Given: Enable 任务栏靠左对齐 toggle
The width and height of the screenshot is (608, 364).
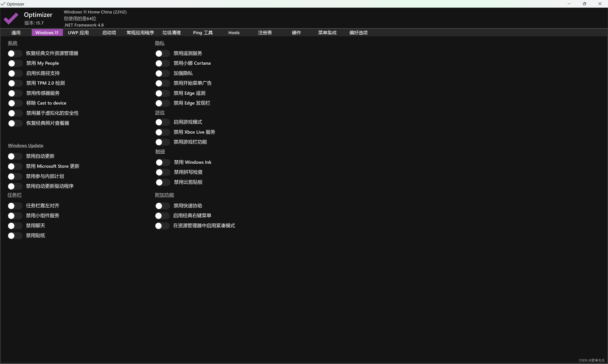Looking at the screenshot, I should (x=15, y=206).
